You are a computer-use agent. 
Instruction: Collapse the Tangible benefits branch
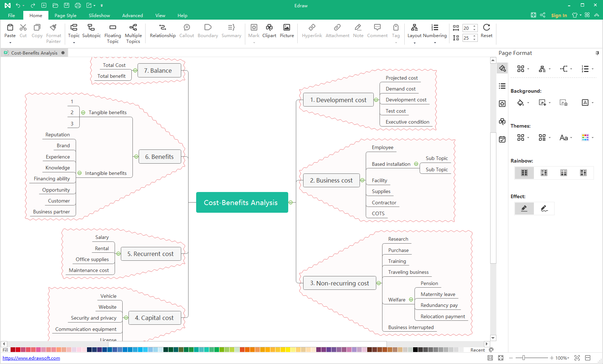click(x=83, y=113)
